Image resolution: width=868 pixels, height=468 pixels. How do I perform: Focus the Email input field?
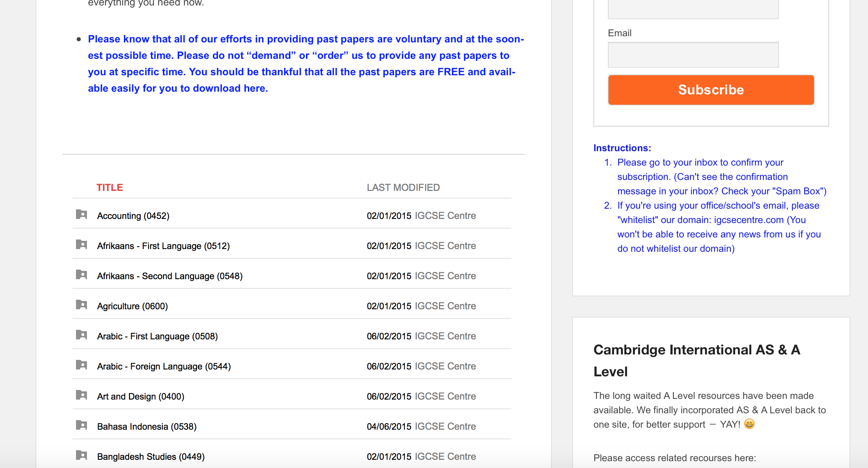pyautogui.click(x=693, y=55)
